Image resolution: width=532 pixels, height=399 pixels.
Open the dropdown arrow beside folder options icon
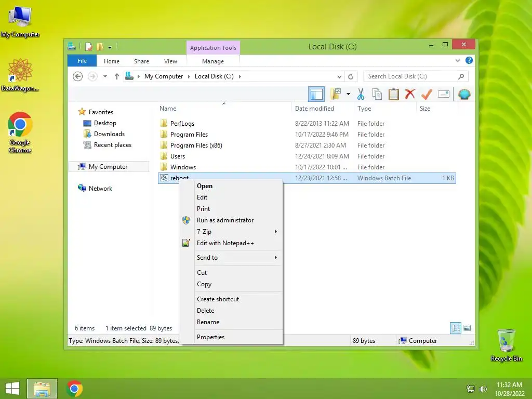[348, 94]
